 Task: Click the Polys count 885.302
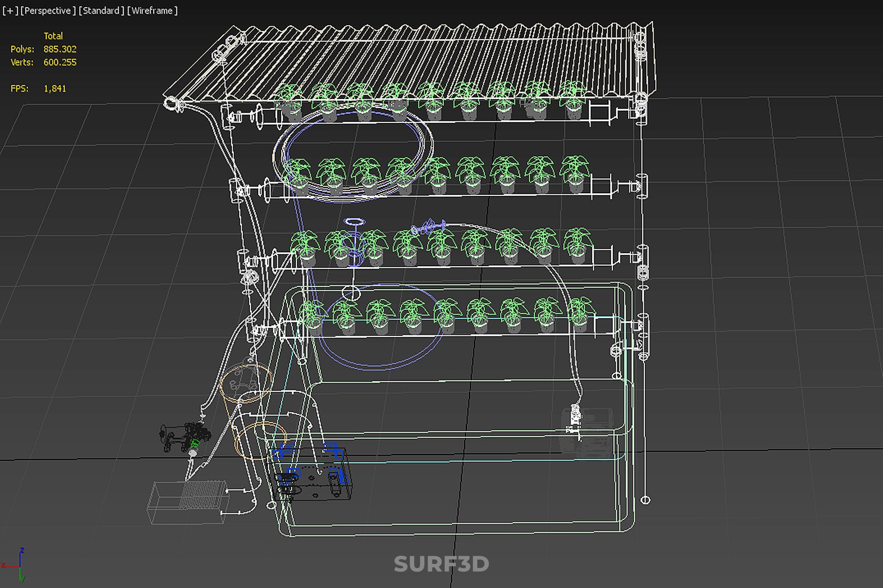tap(60, 49)
